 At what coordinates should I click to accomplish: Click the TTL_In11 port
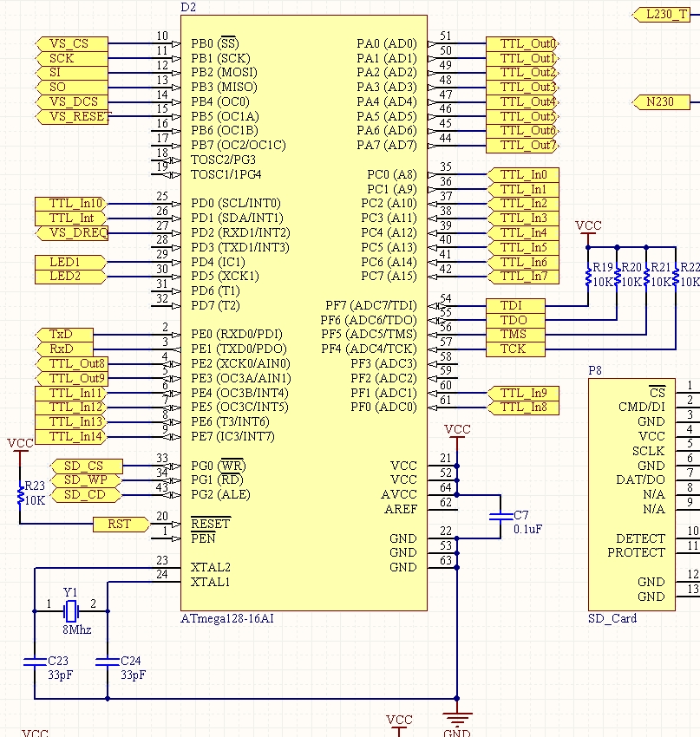(x=71, y=393)
